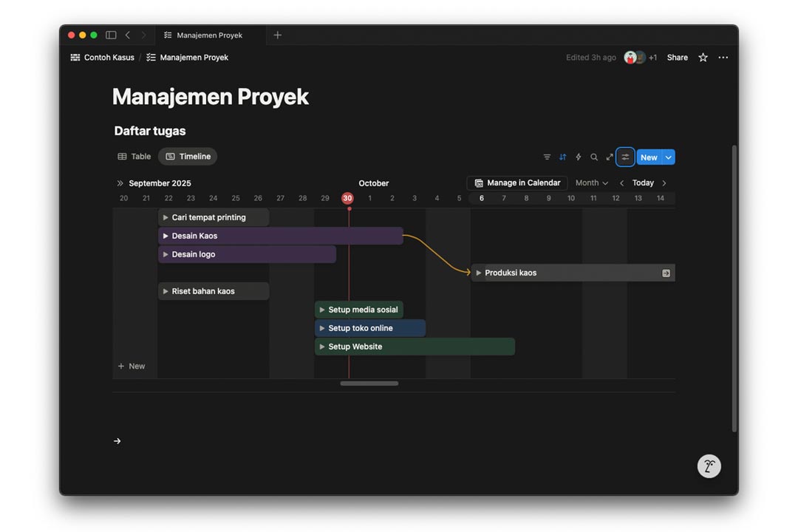Open the Month timescale dropdown
The image size is (798, 532).
tap(591, 183)
